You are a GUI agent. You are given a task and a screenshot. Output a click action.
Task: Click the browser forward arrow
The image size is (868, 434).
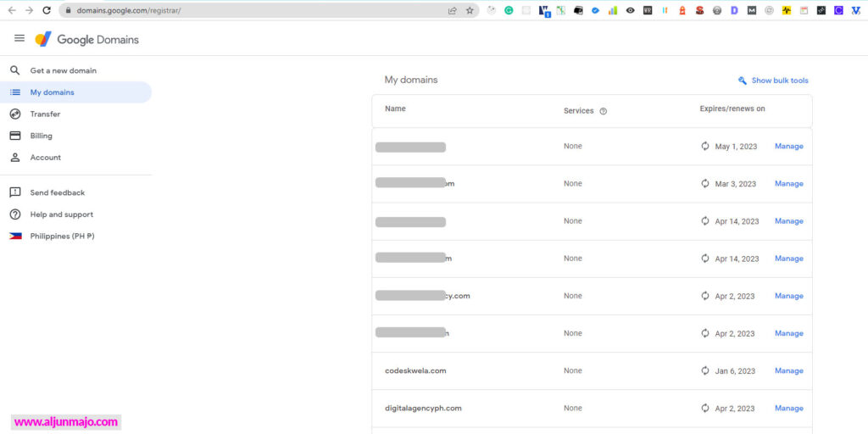(x=30, y=10)
